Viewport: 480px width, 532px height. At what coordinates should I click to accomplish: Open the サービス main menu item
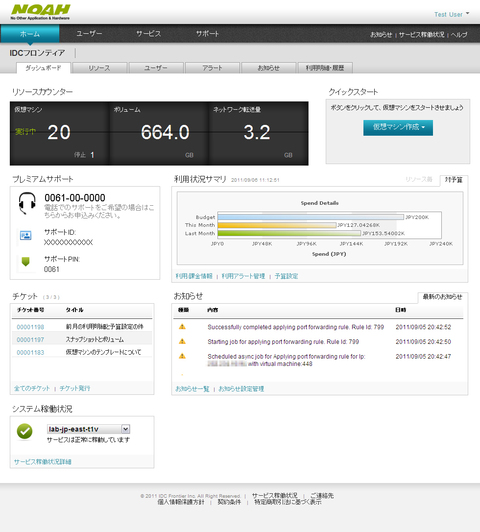(x=148, y=34)
